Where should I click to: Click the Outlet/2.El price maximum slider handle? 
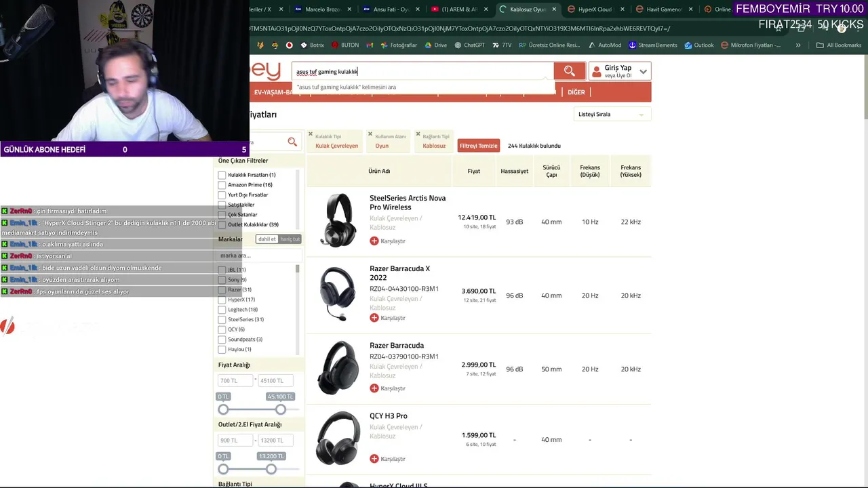click(271, 469)
